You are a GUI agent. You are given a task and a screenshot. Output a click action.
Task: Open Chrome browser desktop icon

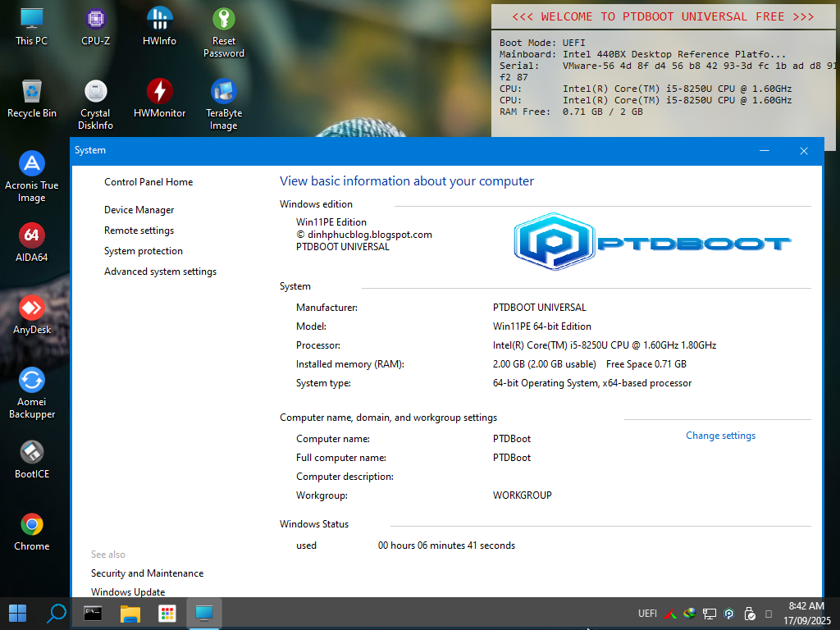pos(31,525)
